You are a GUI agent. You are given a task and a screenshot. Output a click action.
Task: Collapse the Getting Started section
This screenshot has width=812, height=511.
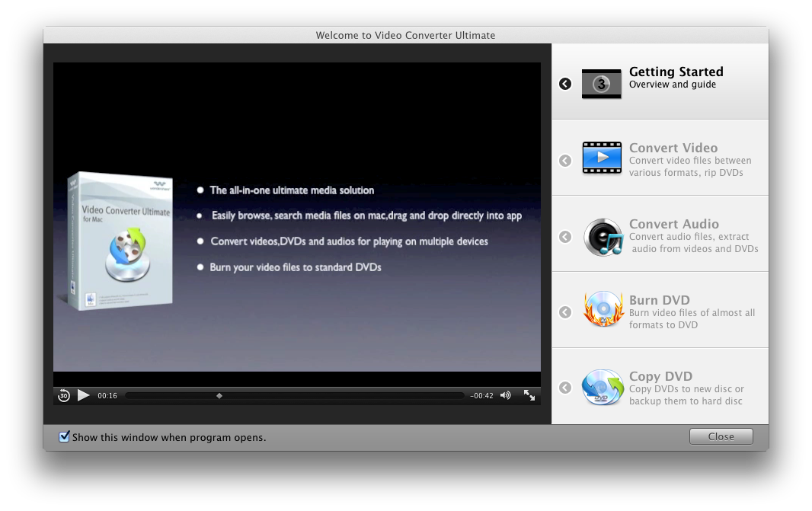(564, 84)
